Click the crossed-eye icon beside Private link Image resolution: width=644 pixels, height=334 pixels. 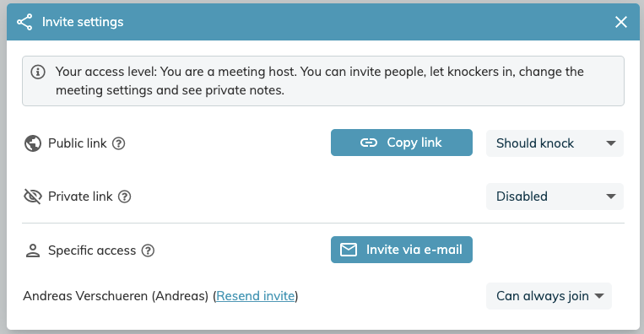pyautogui.click(x=33, y=197)
